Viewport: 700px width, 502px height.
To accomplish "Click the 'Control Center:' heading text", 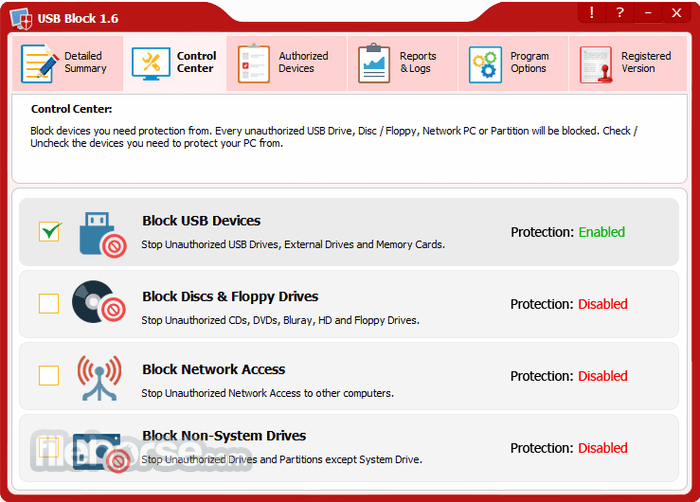I will (71, 109).
